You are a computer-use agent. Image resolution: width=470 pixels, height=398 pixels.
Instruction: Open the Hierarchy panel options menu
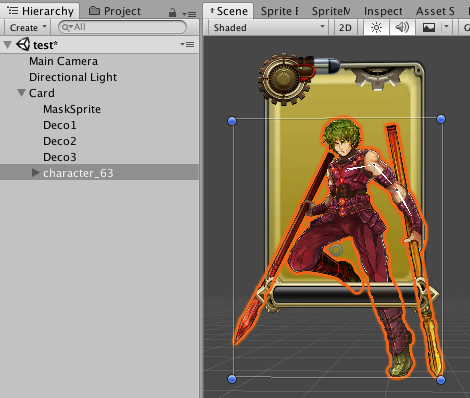click(189, 14)
